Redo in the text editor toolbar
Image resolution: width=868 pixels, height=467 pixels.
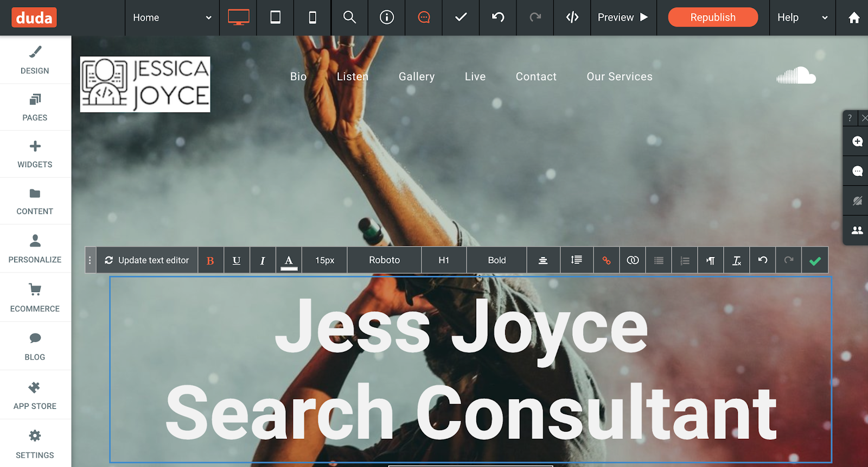coord(789,260)
